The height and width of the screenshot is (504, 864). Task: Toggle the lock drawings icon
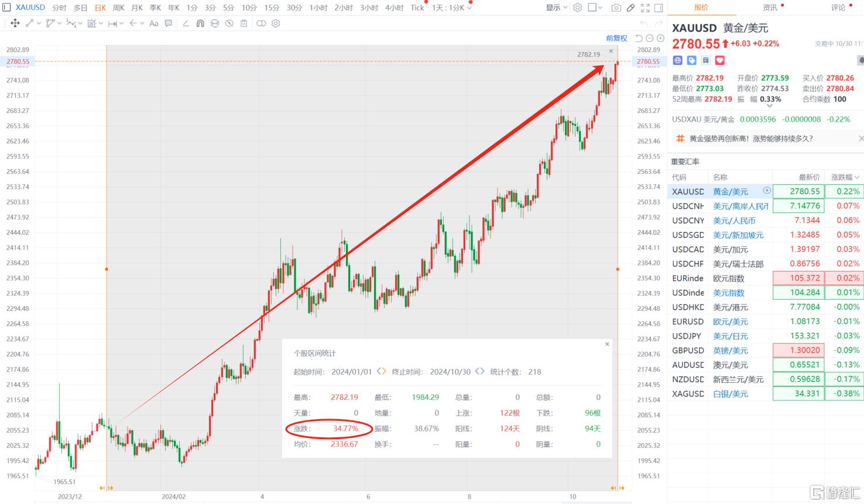pos(215,23)
